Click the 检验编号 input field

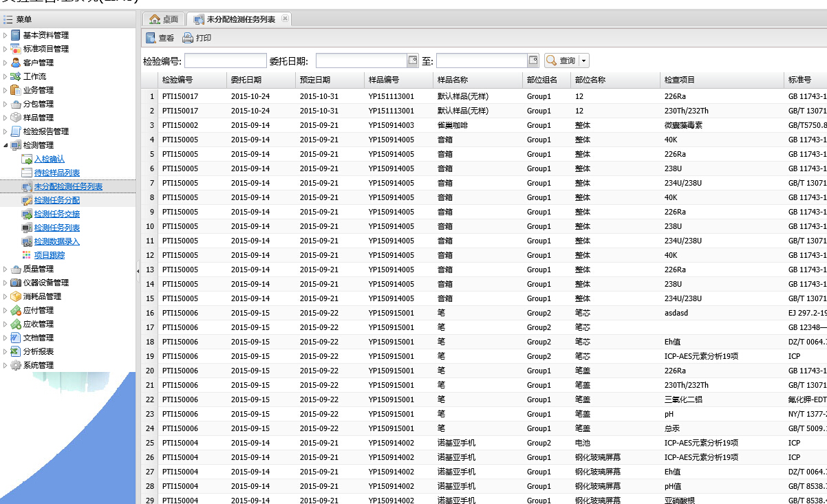tap(225, 61)
